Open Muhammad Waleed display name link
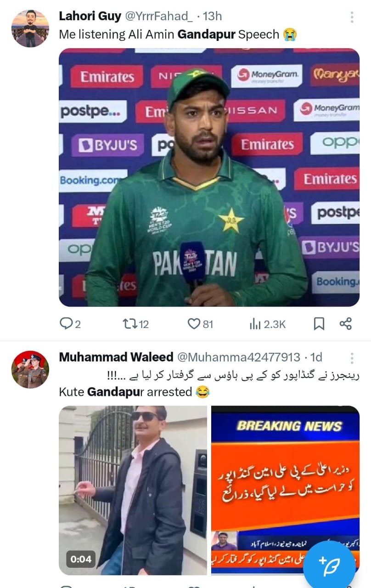Viewport: 371px width, 588px height. (x=116, y=357)
